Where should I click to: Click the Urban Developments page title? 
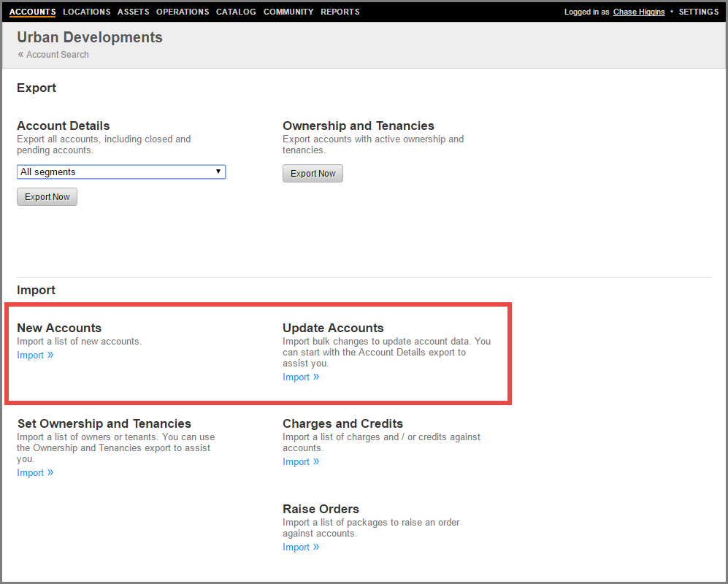pyautogui.click(x=90, y=37)
